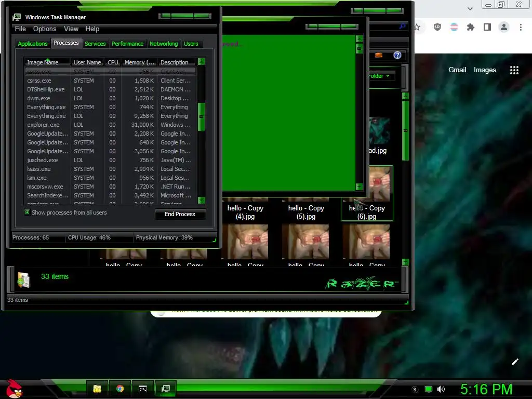
Task: Open the Google Images link
Action: tap(485, 70)
